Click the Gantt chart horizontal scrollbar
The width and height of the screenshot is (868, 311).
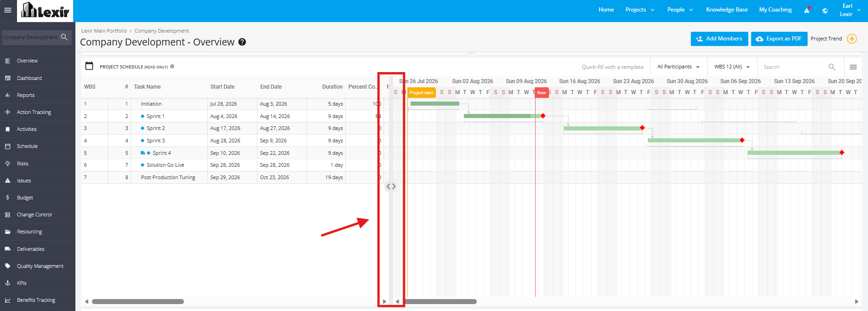440,302
